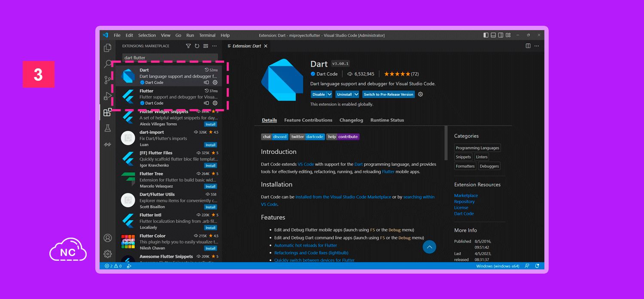Image resolution: width=644 pixels, height=299 pixels.
Task: Toggle the bottom panel layout
Action: 493,35
